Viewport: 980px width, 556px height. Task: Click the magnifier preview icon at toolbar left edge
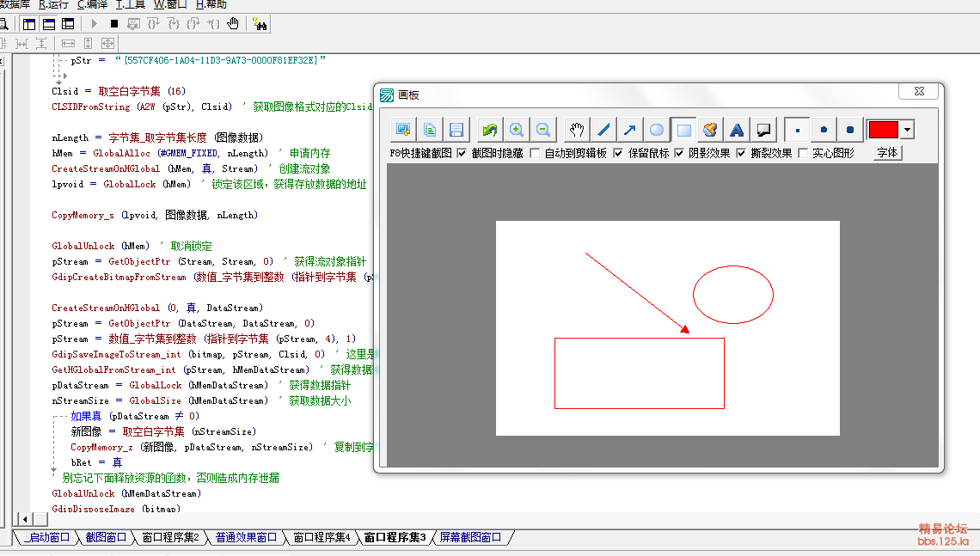pos(3,24)
